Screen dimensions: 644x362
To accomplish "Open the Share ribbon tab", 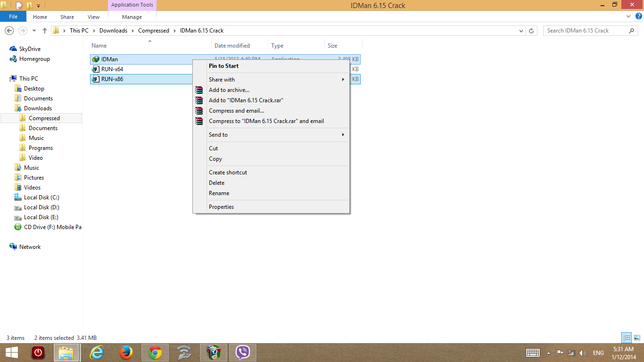I will [67, 17].
